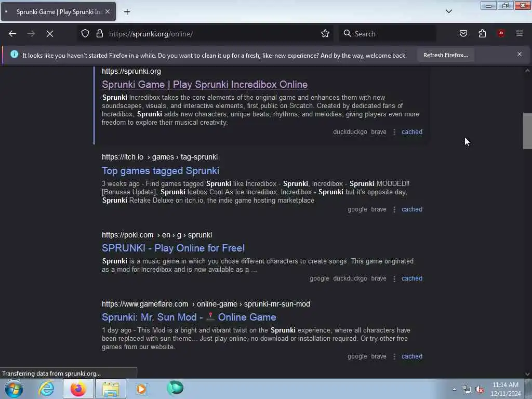Save page to Pocket
This screenshot has width=532, height=399.
point(463,34)
